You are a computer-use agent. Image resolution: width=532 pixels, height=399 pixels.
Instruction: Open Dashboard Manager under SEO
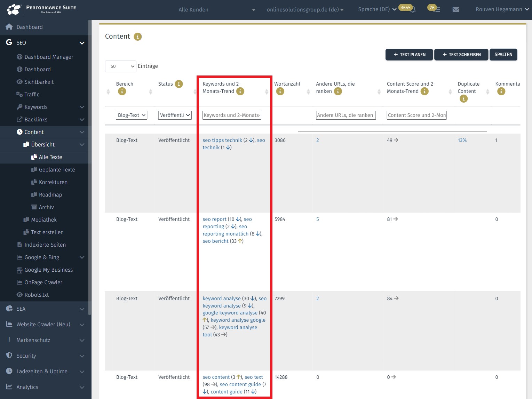click(x=45, y=57)
